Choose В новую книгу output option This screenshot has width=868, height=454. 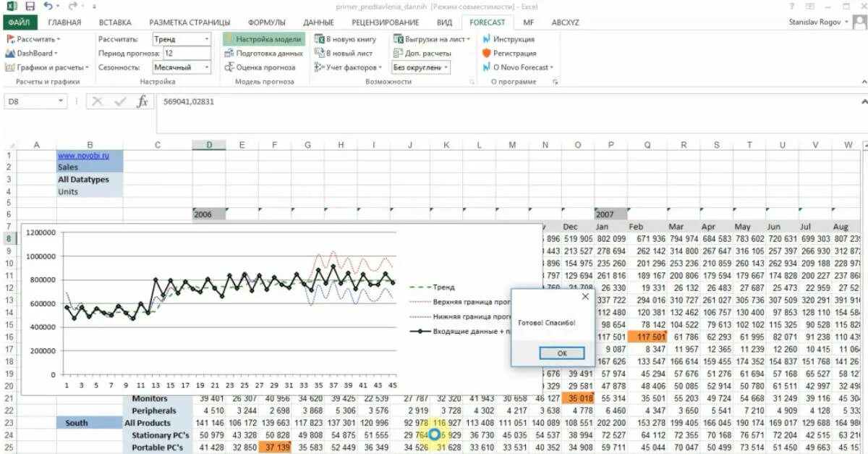click(x=346, y=39)
